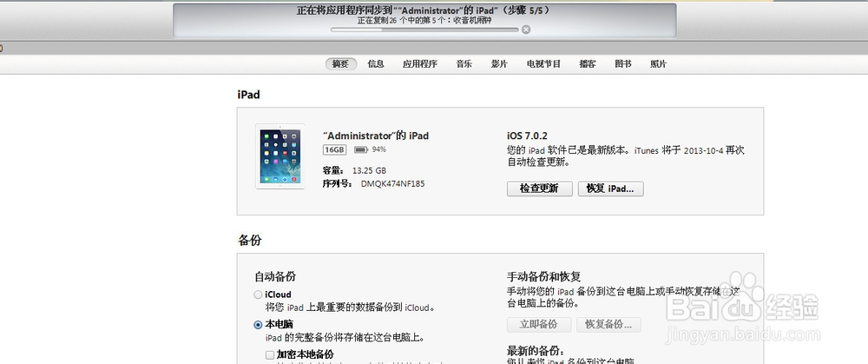Screen dimensions: 868x364
Task: Open the 图书 tab
Action: click(x=623, y=63)
